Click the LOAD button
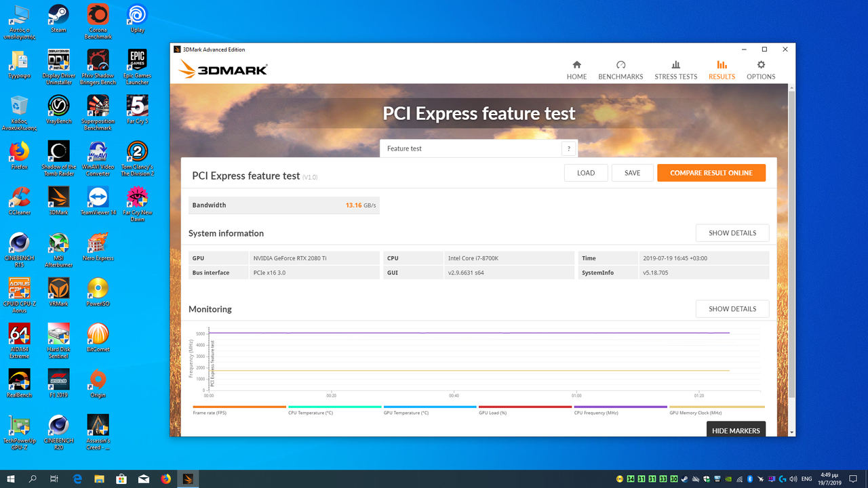This screenshot has width=868, height=488. (x=586, y=173)
